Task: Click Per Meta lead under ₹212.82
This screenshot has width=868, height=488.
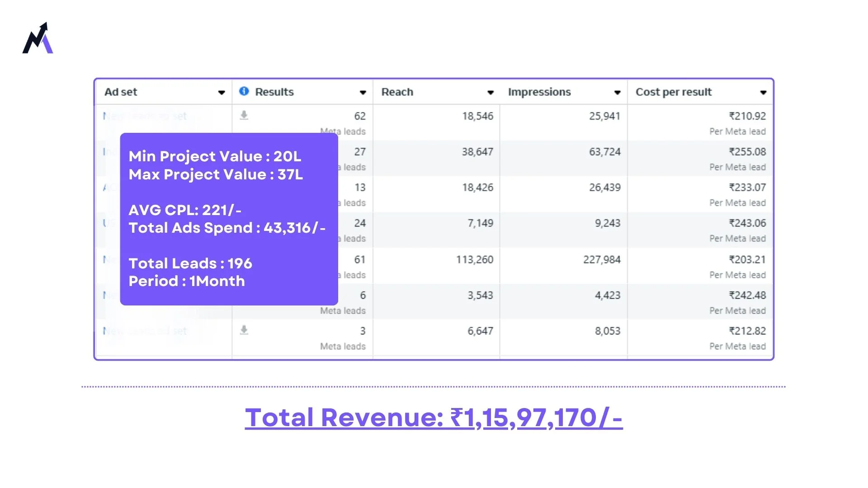Action: pyautogui.click(x=737, y=347)
